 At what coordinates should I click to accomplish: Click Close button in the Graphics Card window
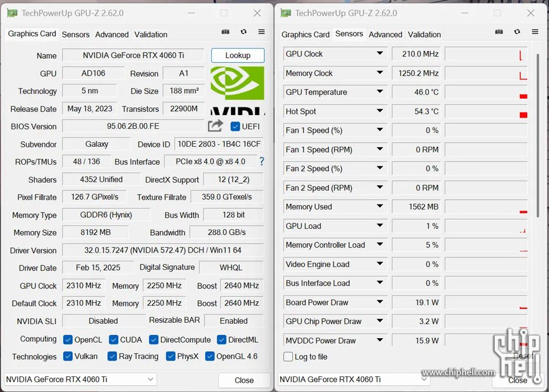244,380
